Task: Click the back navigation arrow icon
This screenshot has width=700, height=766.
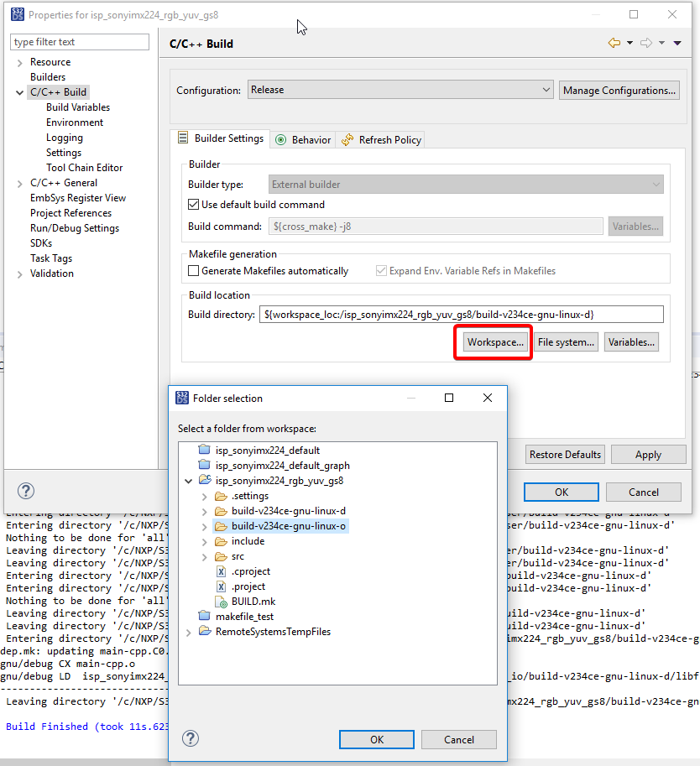Action: (x=614, y=43)
